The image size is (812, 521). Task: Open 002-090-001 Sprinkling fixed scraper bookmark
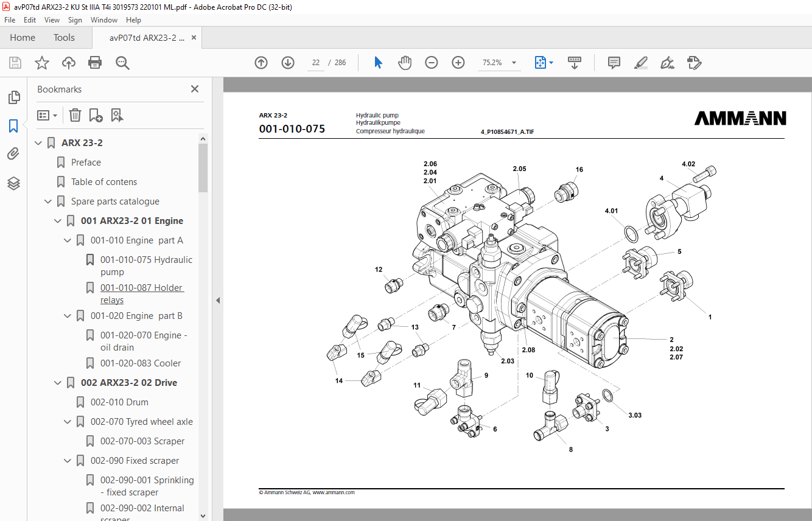pos(147,486)
